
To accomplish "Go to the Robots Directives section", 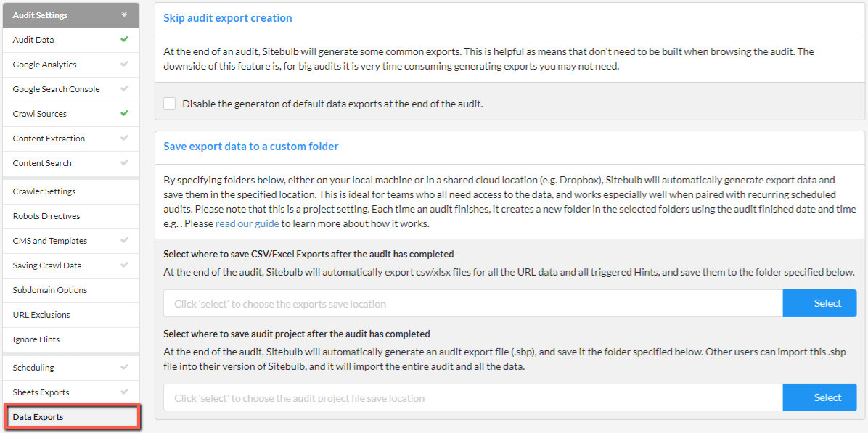I will click(71, 216).
